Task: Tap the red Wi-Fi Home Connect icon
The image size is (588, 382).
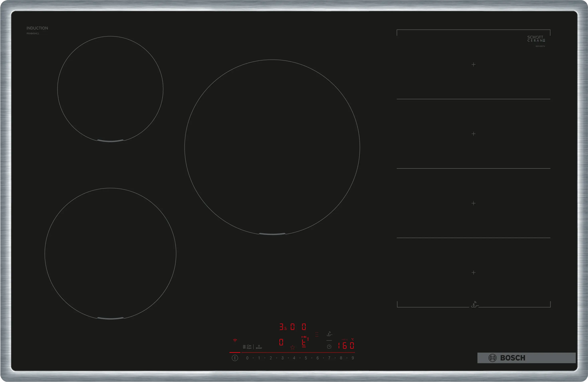Action: 235,340
